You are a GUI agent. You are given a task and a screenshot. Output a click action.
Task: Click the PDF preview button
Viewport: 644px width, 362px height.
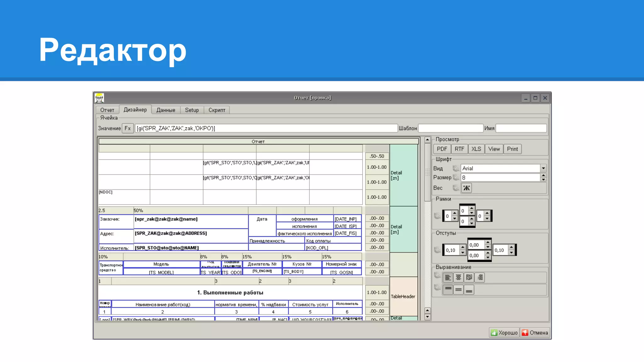coord(442,149)
